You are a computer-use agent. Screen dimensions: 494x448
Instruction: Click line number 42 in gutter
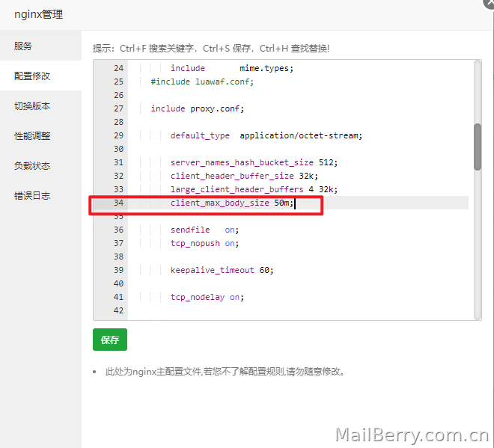(118, 310)
